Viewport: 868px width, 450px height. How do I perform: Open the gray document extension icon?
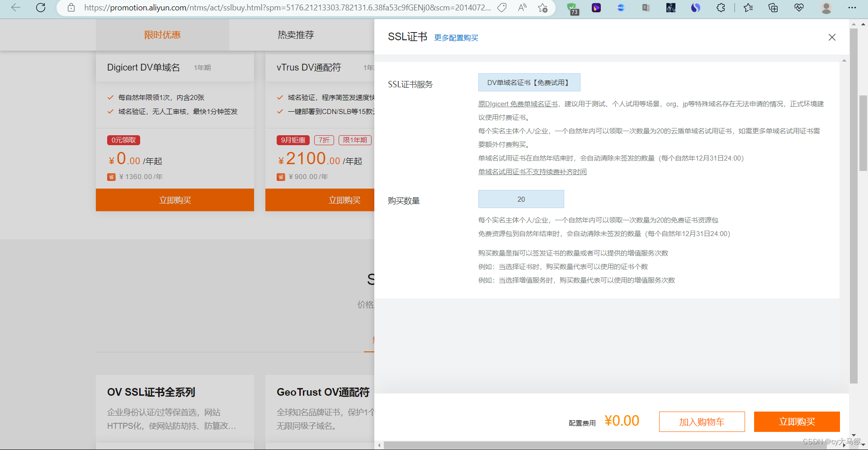(x=646, y=8)
